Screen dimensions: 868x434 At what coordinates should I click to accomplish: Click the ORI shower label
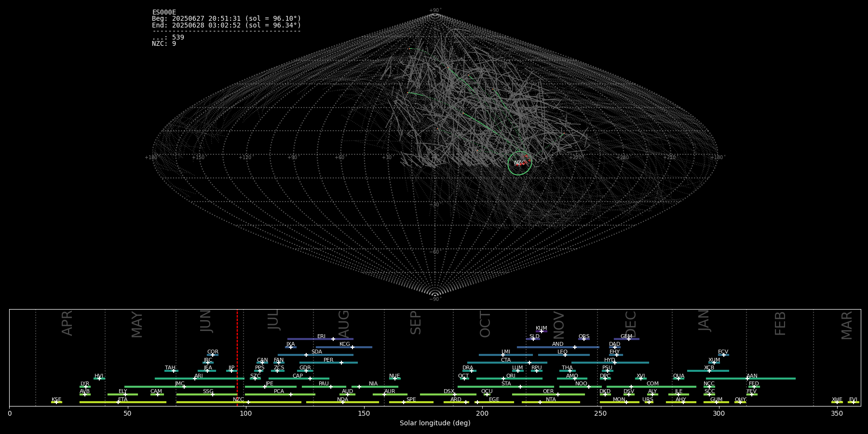click(x=511, y=376)
